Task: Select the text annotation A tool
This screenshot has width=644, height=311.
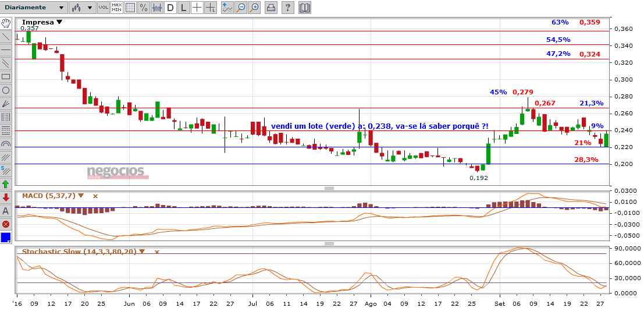Action: pyautogui.click(x=6, y=211)
